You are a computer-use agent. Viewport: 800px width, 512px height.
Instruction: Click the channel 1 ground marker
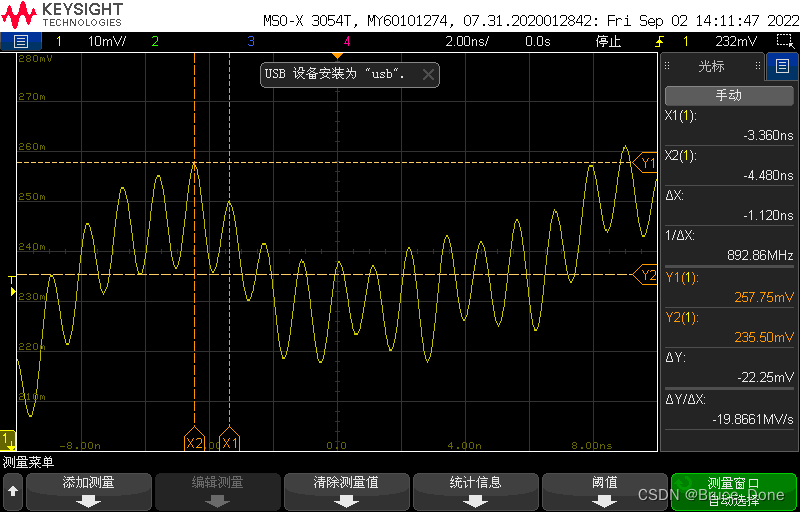tap(9, 440)
